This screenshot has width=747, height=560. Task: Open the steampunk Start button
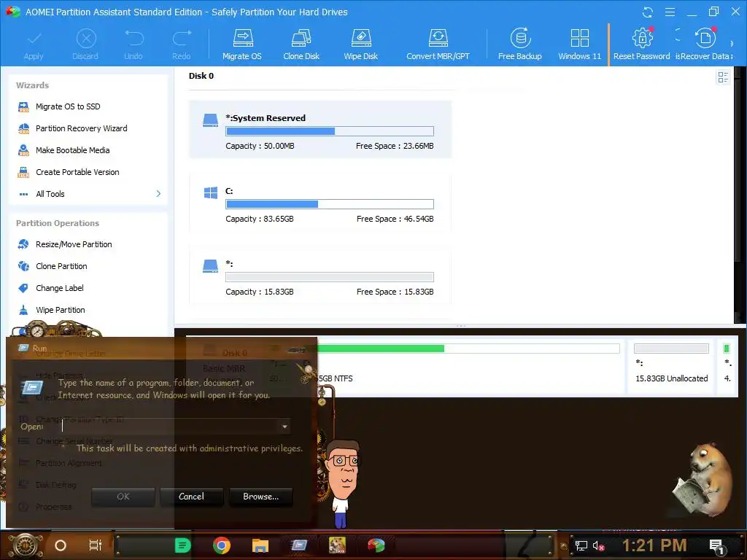coord(26,545)
